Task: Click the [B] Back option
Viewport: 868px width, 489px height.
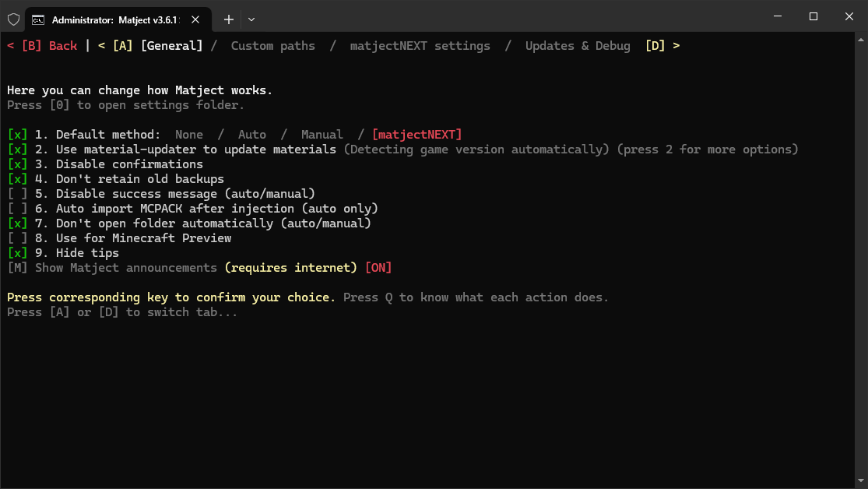Action: click(49, 46)
